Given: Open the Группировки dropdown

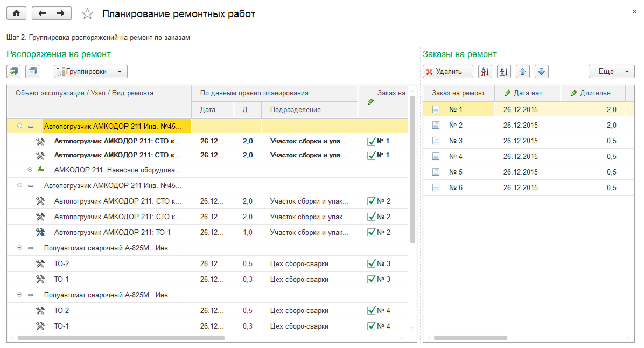Looking at the screenshot, I should [91, 72].
